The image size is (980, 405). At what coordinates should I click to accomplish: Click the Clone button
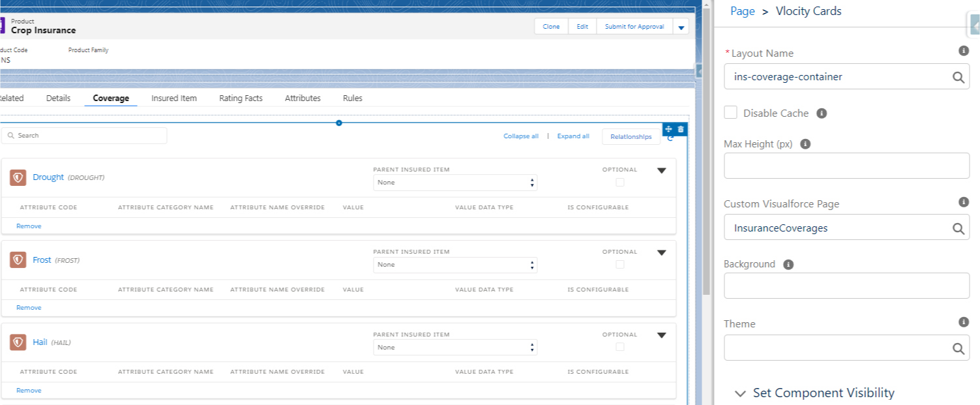(x=550, y=26)
